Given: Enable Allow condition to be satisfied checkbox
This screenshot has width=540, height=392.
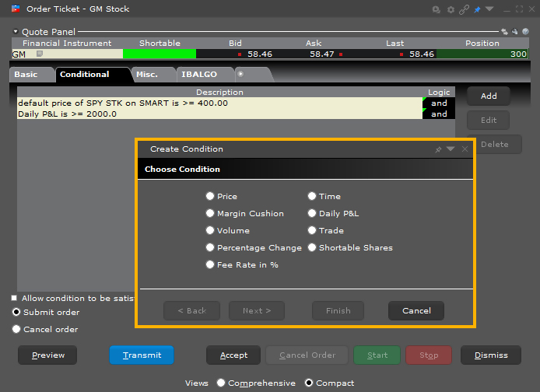Looking at the screenshot, I should click(x=14, y=298).
